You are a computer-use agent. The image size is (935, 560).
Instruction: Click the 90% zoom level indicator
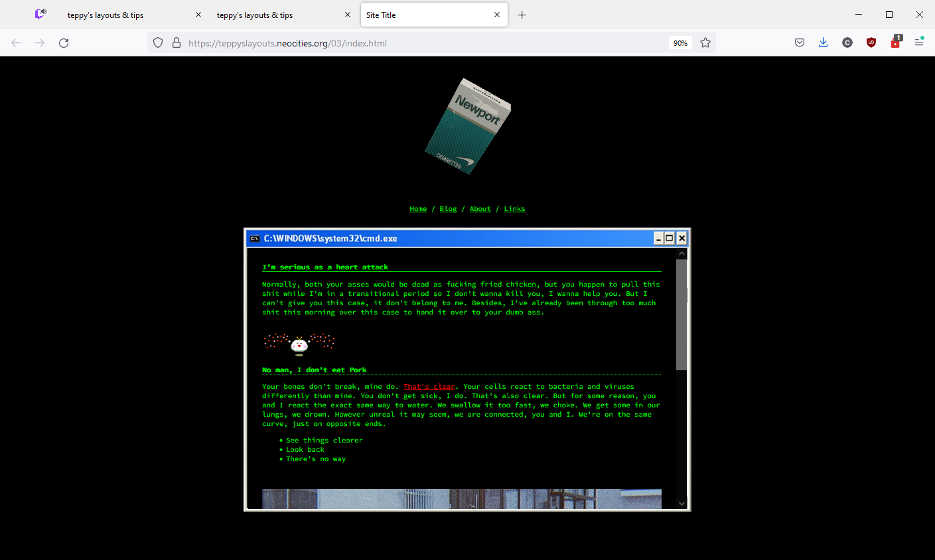click(x=680, y=43)
